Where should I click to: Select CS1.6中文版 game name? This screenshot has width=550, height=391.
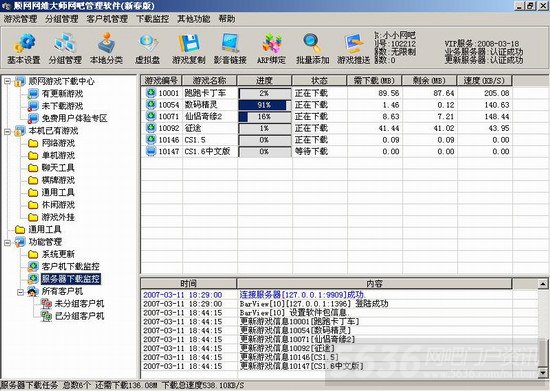207,151
